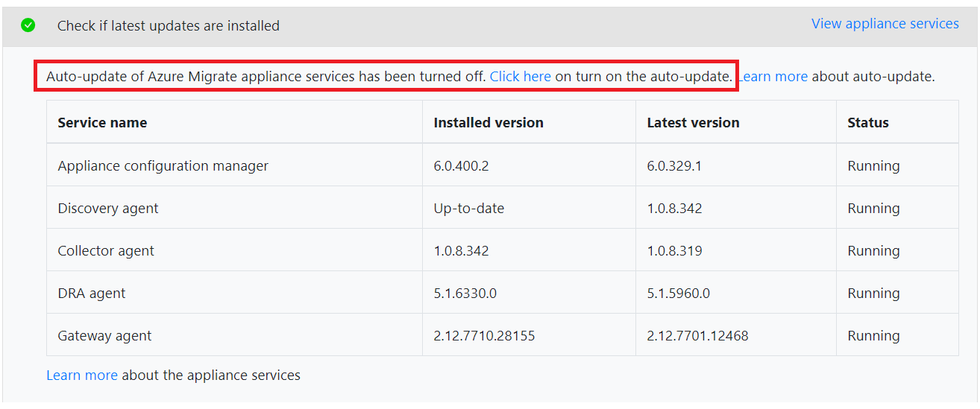This screenshot has height=409, width=980.
Task: Click the green success checkmark icon
Action: click(28, 25)
